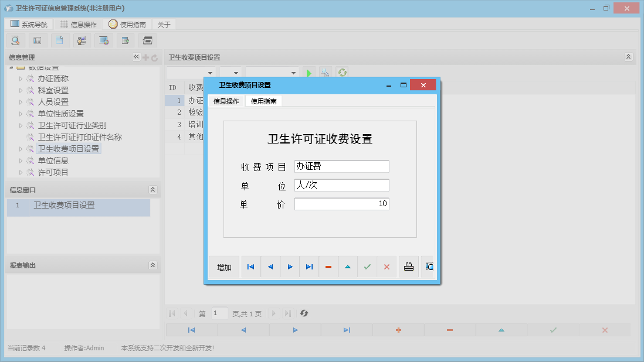644x362 pixels.
Task: Click the 增加 button
Action: 224,268
